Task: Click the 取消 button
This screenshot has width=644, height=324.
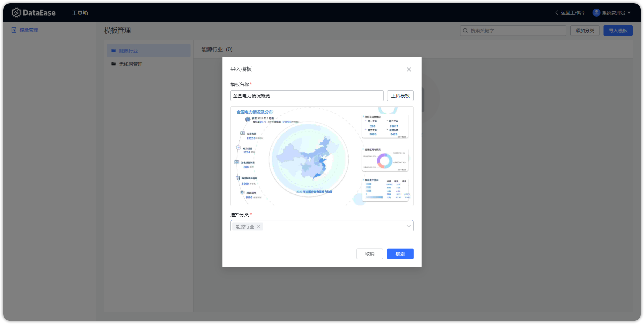Action: point(370,254)
